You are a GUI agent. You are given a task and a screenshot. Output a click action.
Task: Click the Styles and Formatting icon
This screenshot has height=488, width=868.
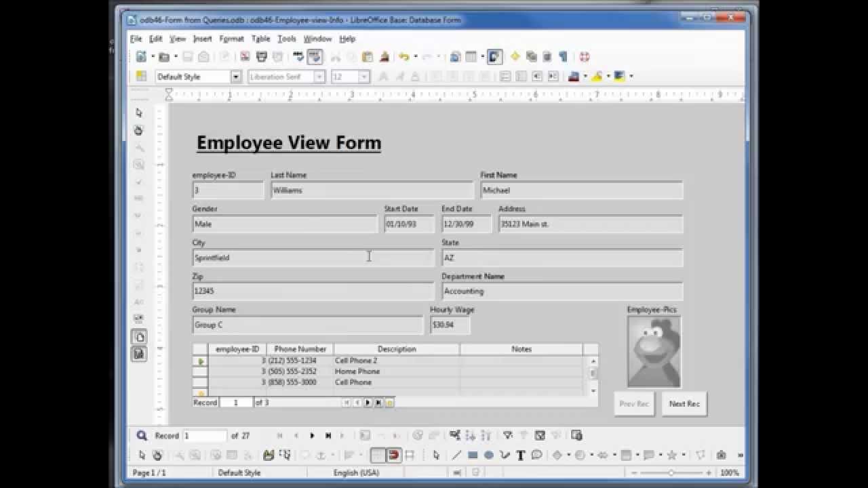[x=140, y=76]
